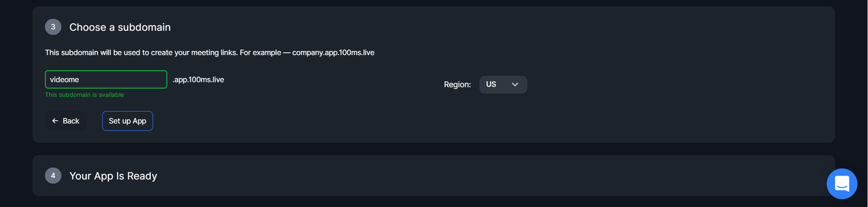The width and height of the screenshot is (868, 207).
Task: Click the Region label
Action: [x=457, y=85]
